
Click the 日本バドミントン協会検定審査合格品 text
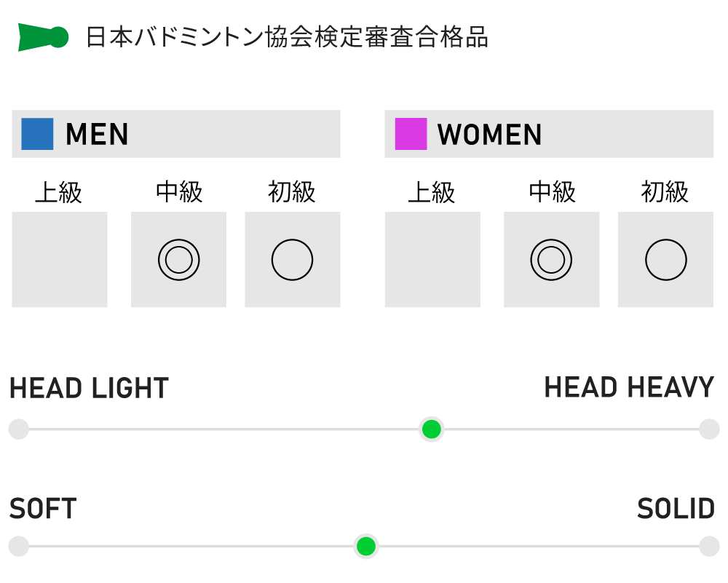(287, 37)
